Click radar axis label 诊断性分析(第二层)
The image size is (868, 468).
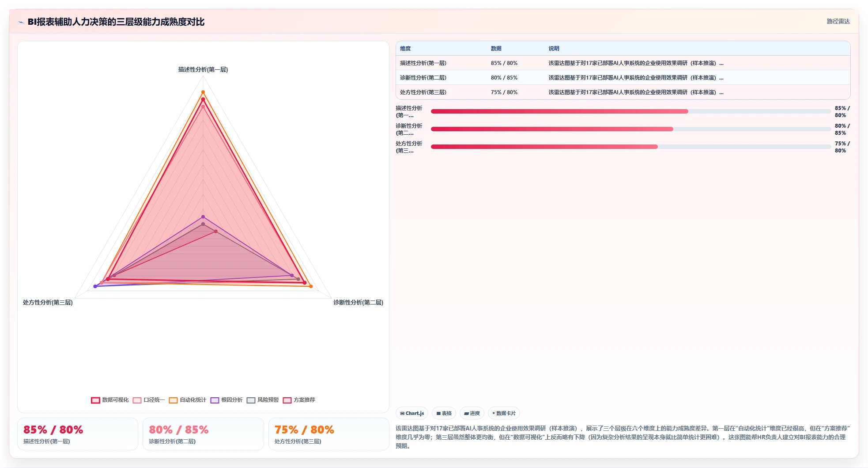[x=358, y=302]
